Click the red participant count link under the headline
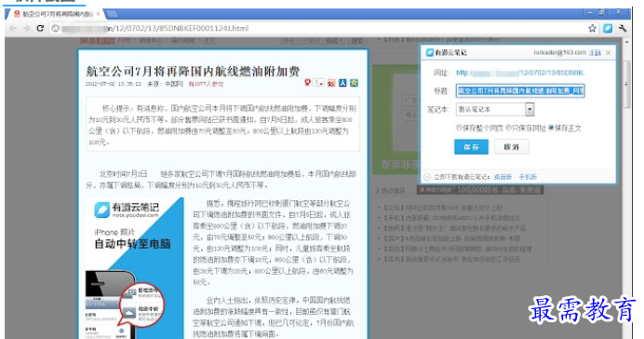 tap(206, 84)
